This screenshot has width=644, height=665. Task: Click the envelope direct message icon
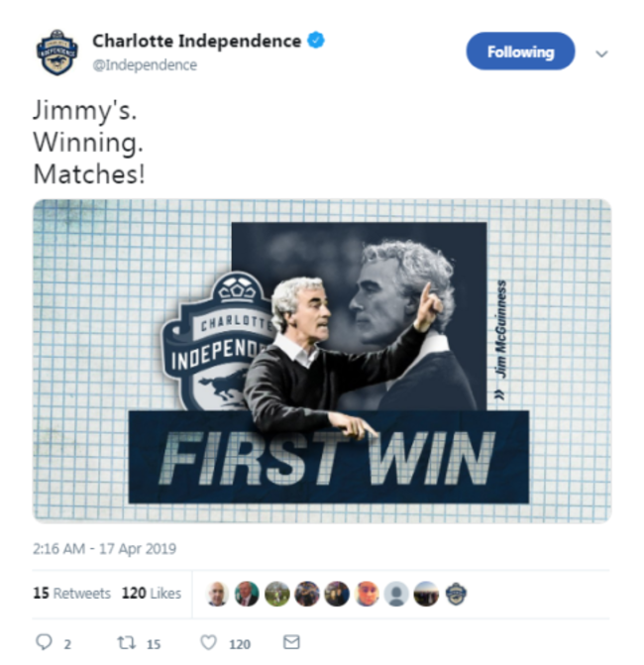[x=291, y=641]
